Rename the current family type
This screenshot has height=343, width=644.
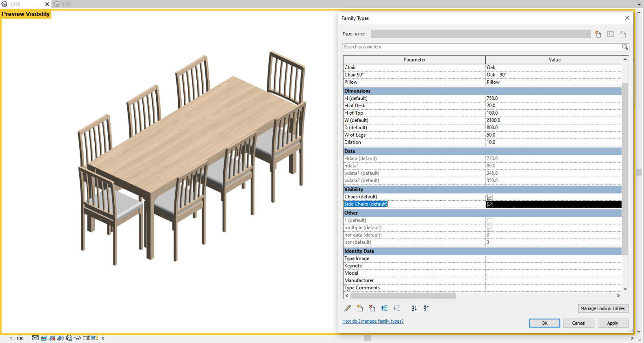[610, 34]
